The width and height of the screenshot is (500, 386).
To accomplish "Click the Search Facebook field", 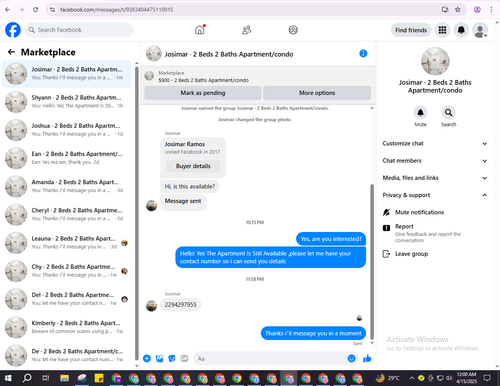I will pos(79,30).
